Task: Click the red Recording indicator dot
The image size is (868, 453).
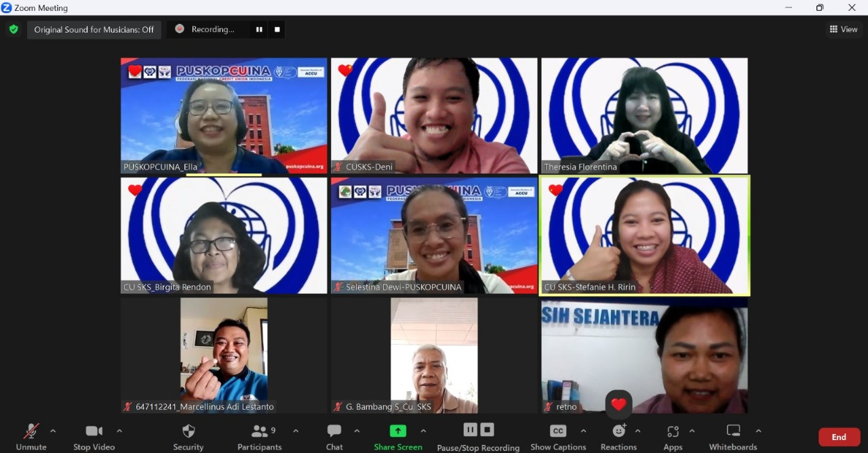Action: [180, 29]
